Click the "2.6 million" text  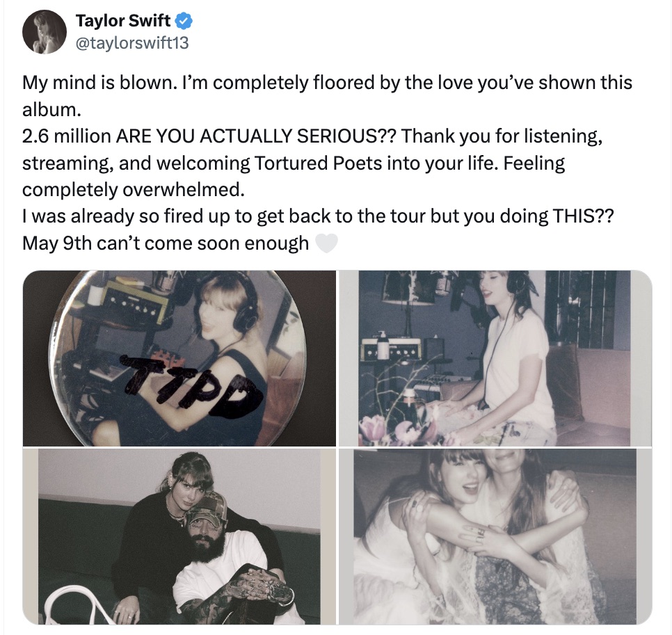pyautogui.click(x=67, y=136)
